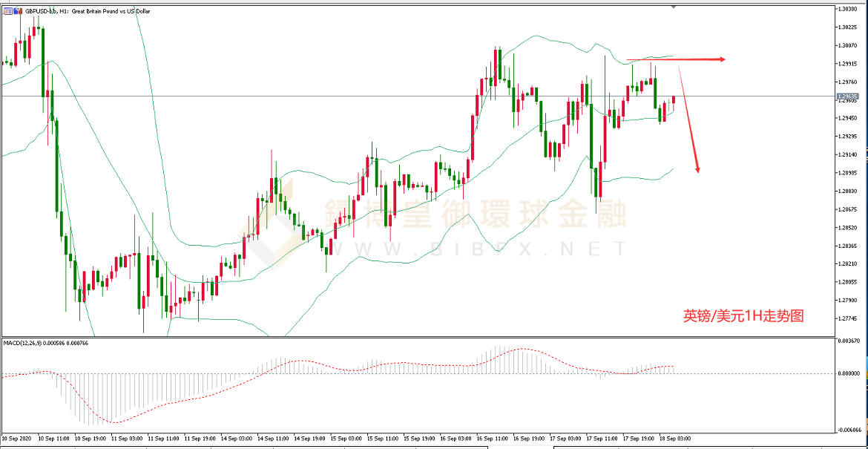Click the 18 Sep 03:00 time label
This screenshot has height=449, width=868.
(x=674, y=439)
